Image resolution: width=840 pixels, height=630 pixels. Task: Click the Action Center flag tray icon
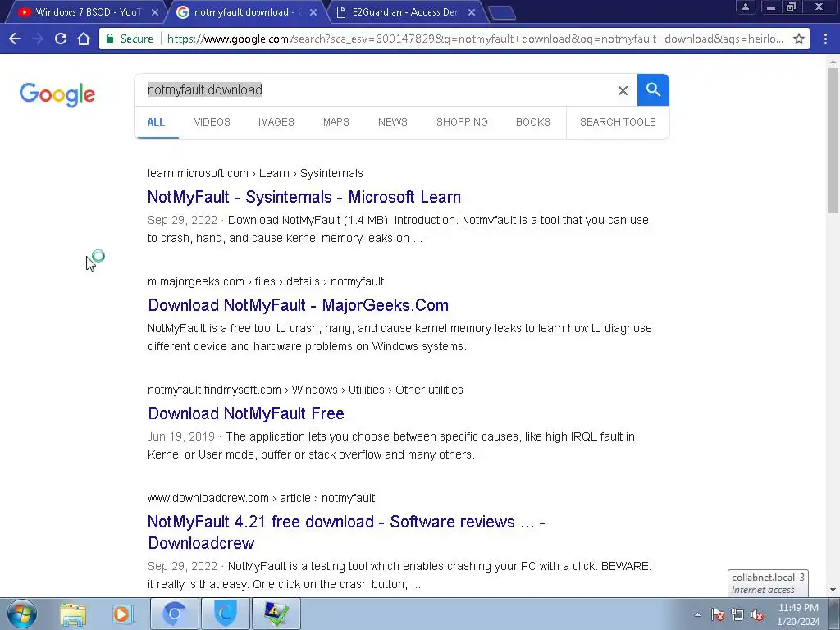click(x=717, y=614)
